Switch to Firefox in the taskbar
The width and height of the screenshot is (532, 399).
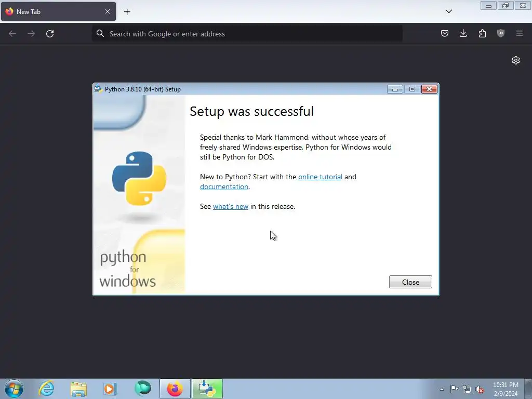(x=175, y=389)
